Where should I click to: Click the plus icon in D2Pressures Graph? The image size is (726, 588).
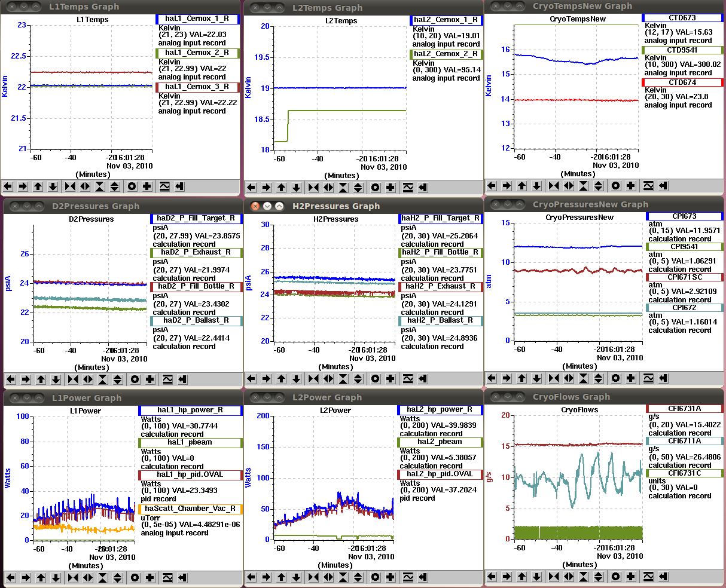pos(150,379)
